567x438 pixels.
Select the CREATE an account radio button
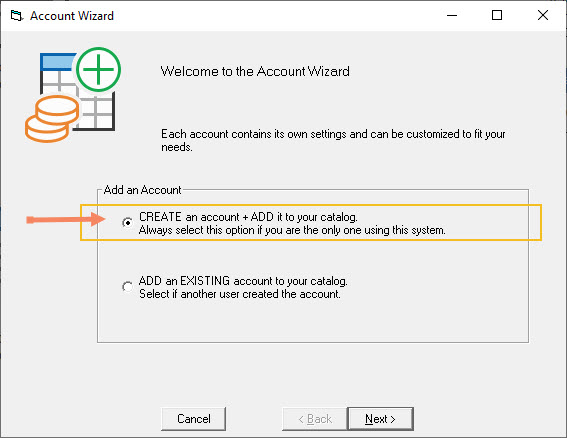point(127,223)
